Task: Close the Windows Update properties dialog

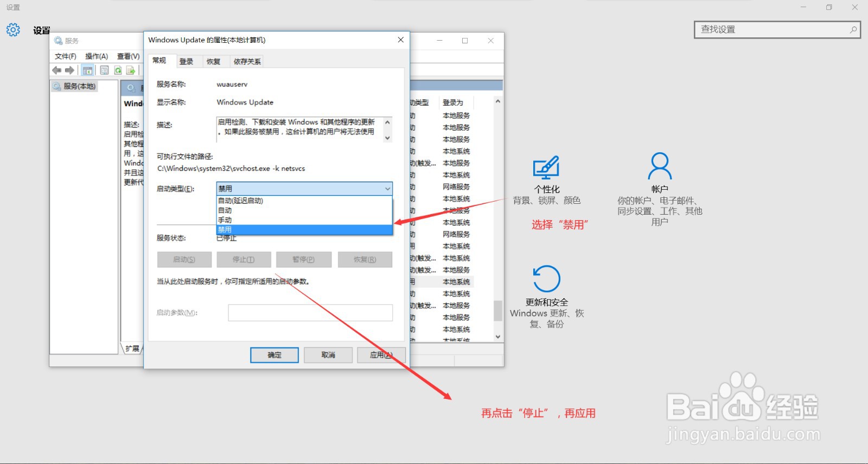Action: [x=400, y=40]
